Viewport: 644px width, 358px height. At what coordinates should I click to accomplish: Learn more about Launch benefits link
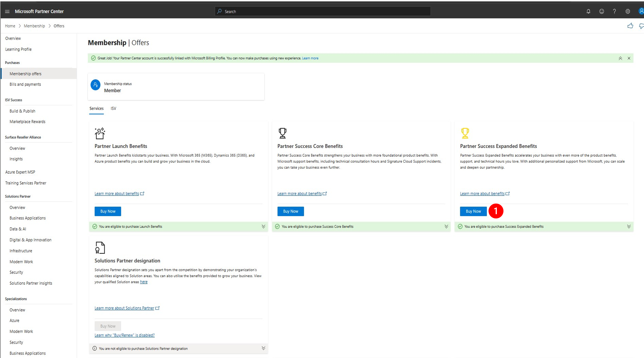pos(117,194)
